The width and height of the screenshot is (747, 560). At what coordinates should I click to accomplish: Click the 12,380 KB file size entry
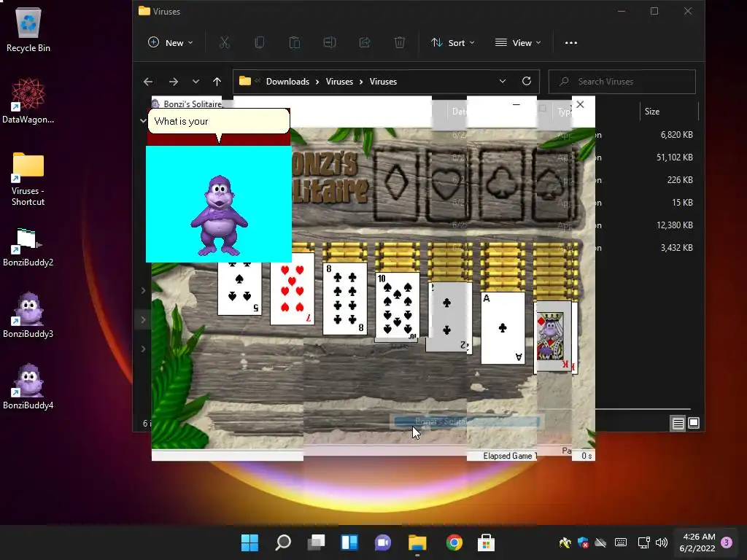click(675, 225)
